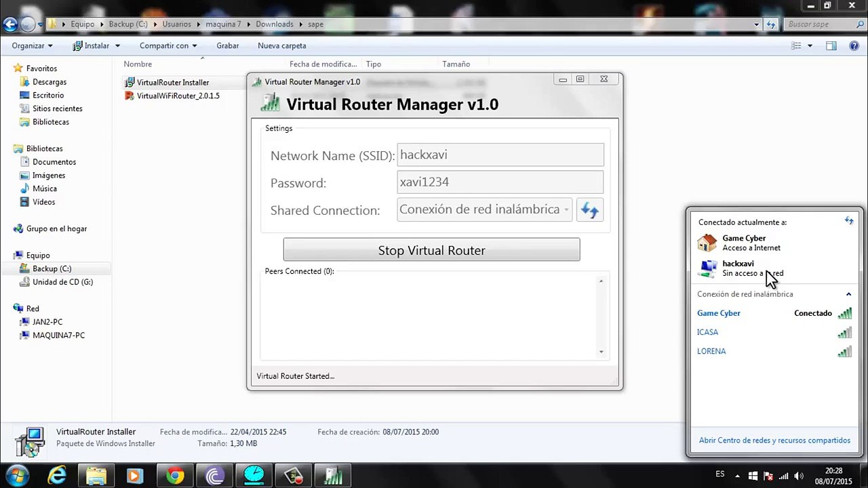Click the hackxavi network computer icon
Viewport: 868px width, 488px height.
(707, 268)
